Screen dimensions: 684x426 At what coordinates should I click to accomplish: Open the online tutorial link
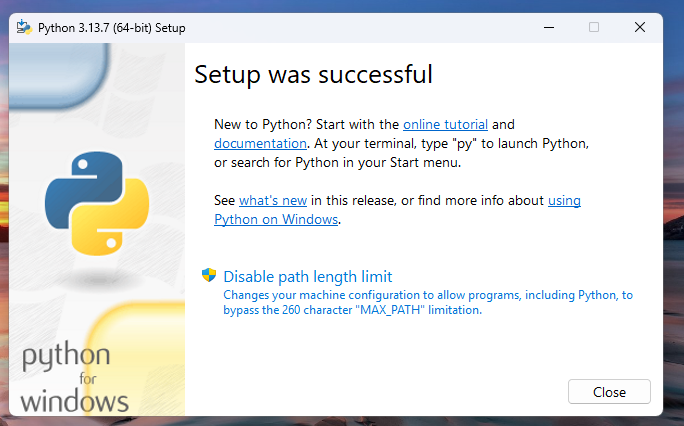click(445, 125)
